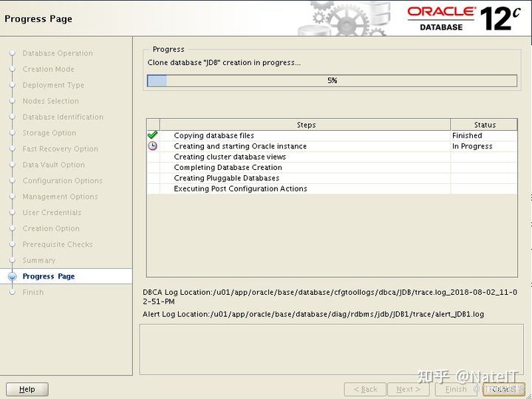Click the clock icon for Creating Oracle instance
This screenshot has width=532, height=399.
click(153, 146)
